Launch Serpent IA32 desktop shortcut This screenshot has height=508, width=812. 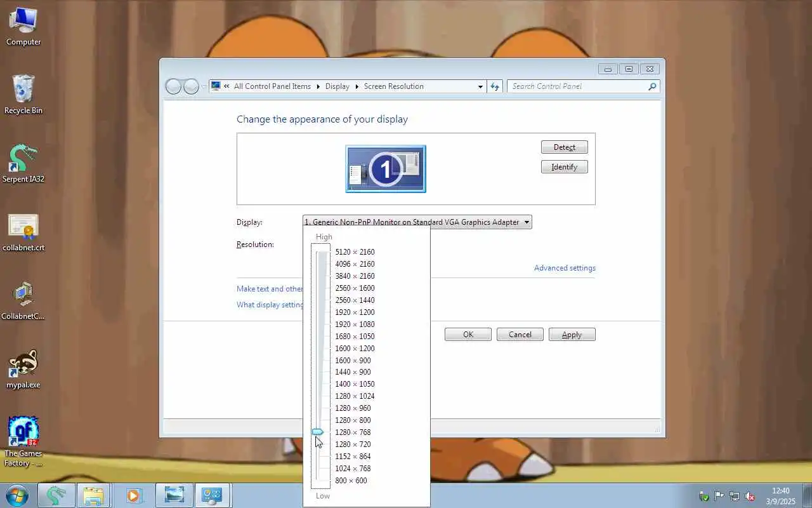coord(23,164)
